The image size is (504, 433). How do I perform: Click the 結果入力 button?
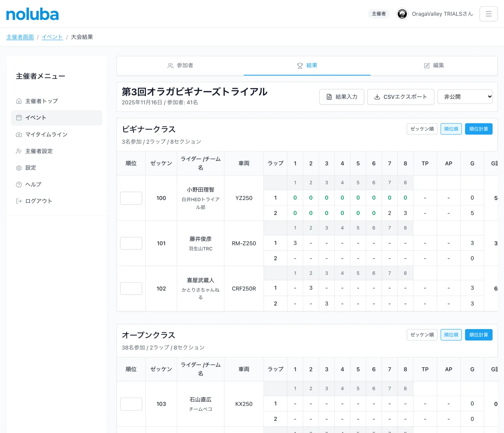coord(341,97)
